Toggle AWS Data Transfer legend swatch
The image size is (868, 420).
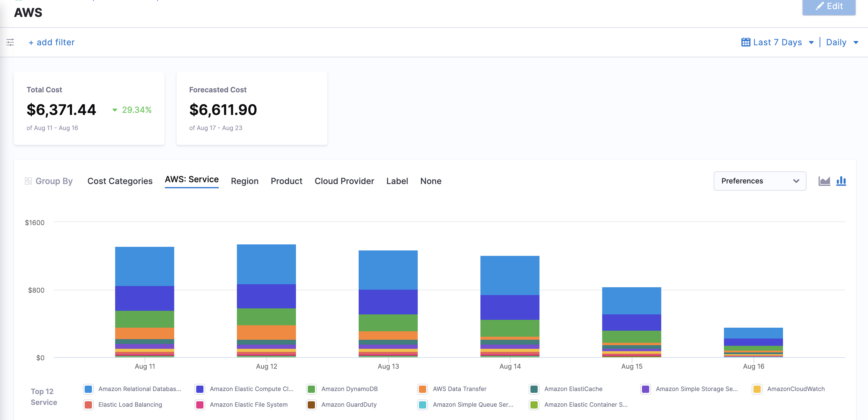[423, 389]
